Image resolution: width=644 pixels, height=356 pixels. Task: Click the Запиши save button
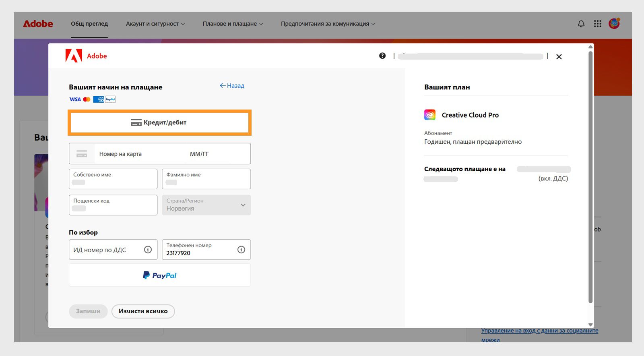(88, 311)
